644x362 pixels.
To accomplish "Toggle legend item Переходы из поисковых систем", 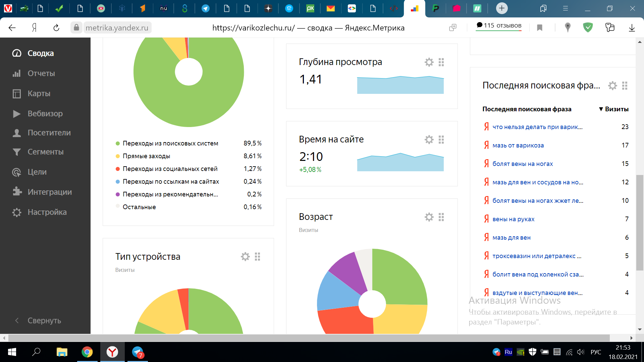I will click(170, 143).
